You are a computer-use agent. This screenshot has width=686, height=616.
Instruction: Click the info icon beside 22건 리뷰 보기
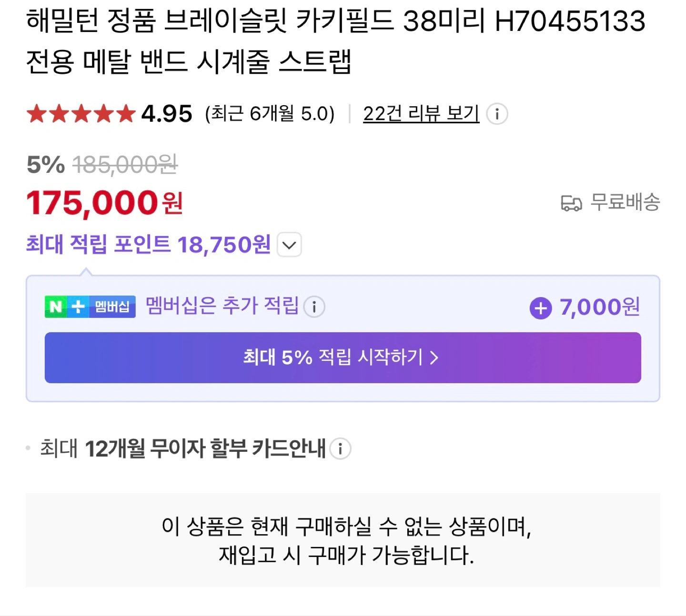point(497,114)
